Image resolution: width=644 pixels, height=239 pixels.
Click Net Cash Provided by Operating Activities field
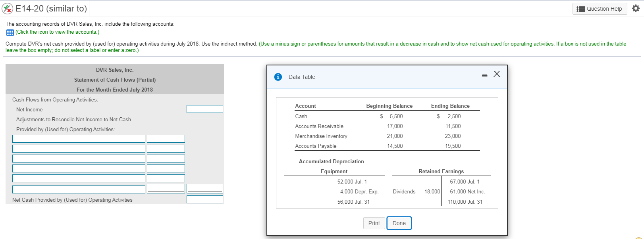[x=205, y=199]
